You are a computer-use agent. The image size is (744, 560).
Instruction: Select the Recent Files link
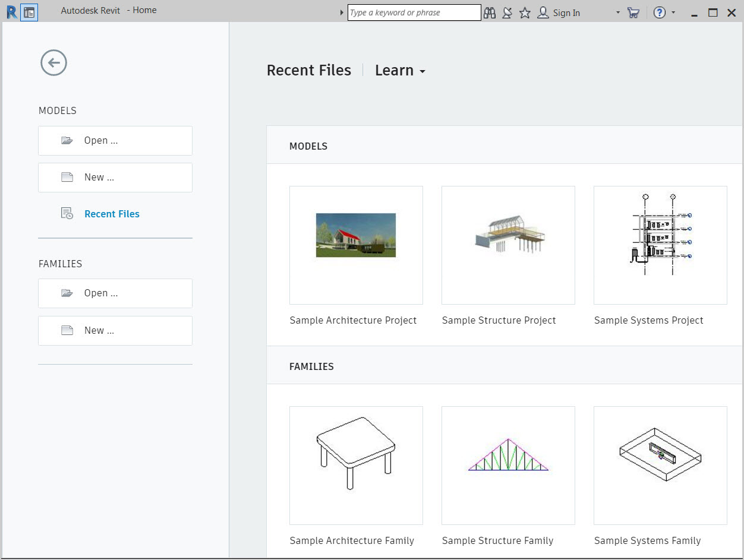[x=112, y=213]
